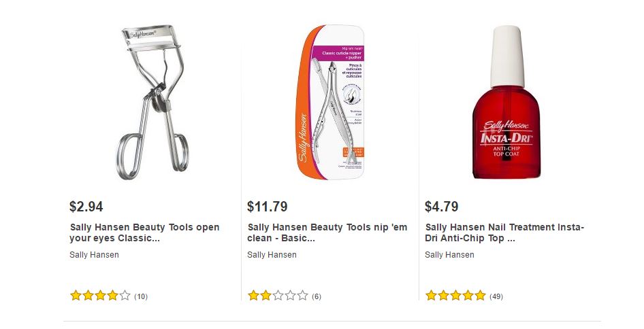Open the cuticle nipper package image

point(330,102)
